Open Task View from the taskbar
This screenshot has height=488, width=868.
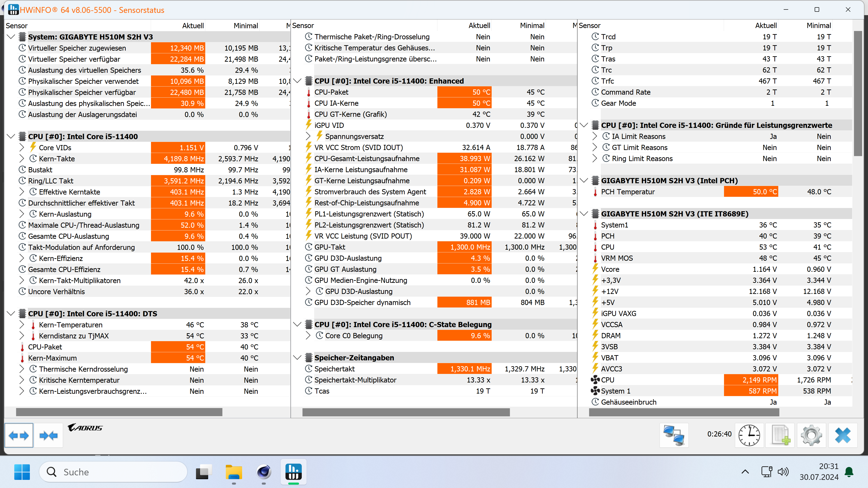[x=203, y=472]
